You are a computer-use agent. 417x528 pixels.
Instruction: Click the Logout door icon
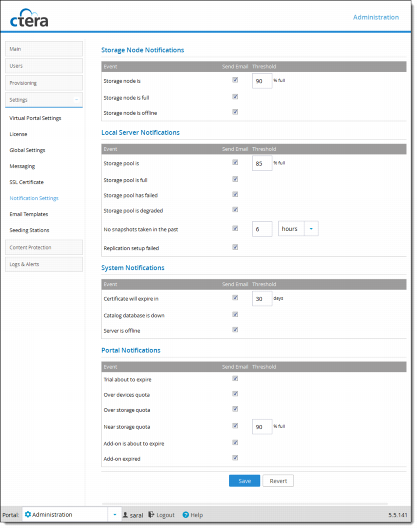pyautogui.click(x=151, y=514)
